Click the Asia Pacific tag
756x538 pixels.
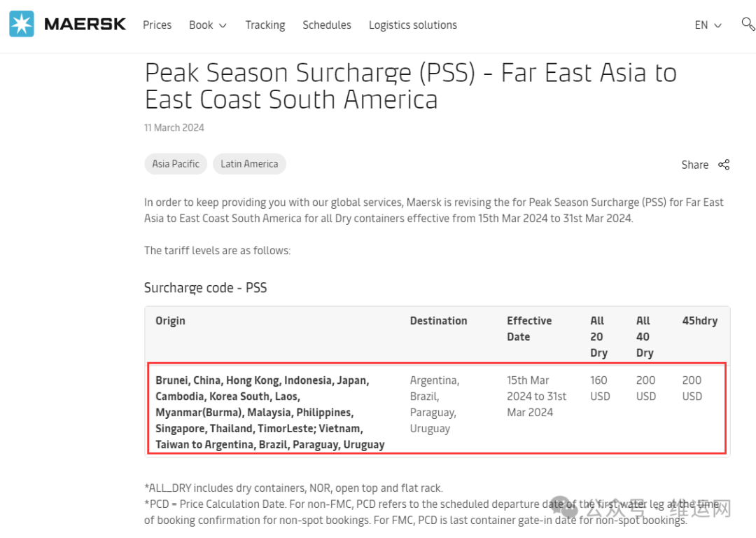click(176, 164)
